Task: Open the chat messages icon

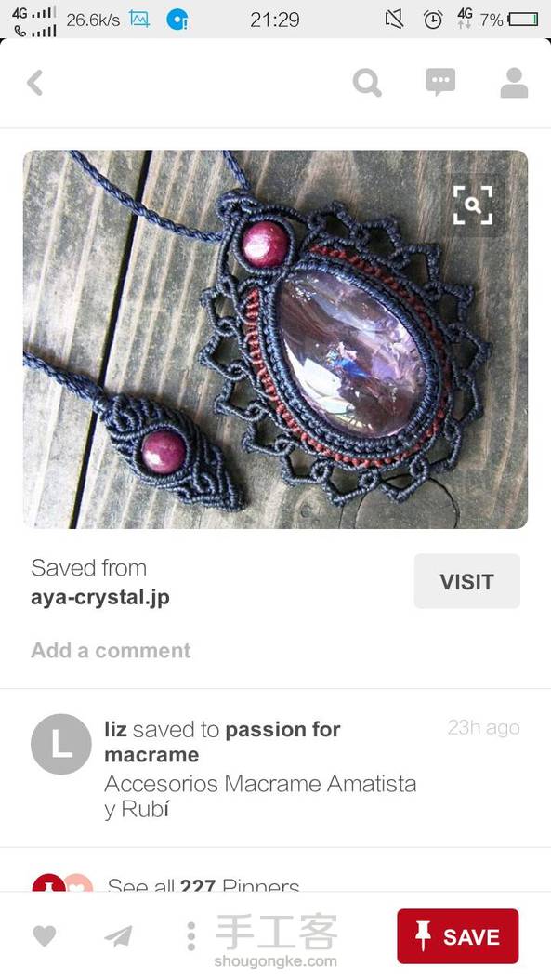Action: tap(440, 83)
